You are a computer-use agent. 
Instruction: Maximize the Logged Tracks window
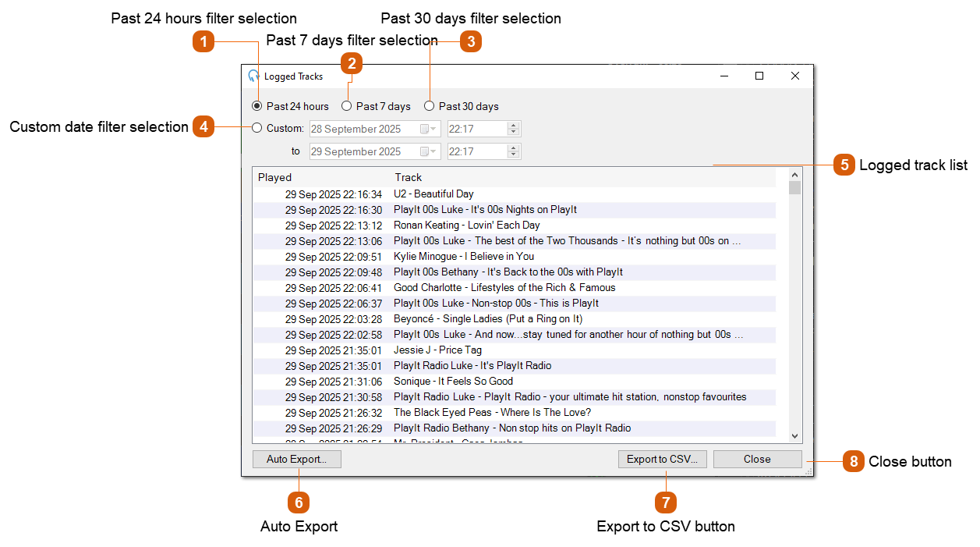(759, 76)
